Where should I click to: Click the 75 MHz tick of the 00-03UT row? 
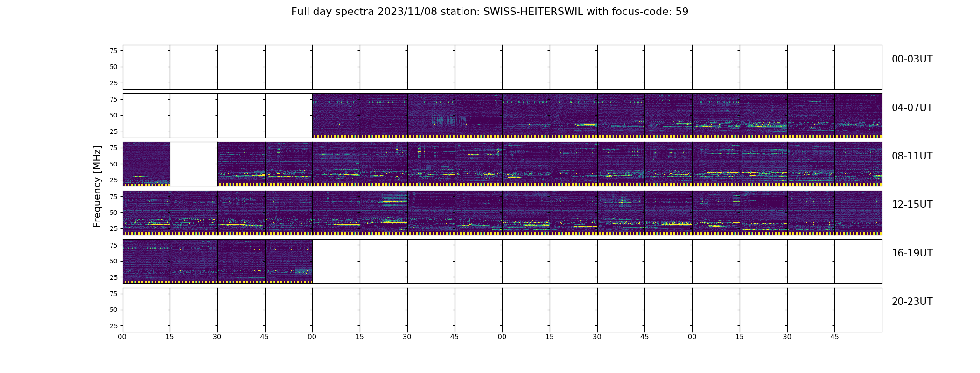[113, 51]
